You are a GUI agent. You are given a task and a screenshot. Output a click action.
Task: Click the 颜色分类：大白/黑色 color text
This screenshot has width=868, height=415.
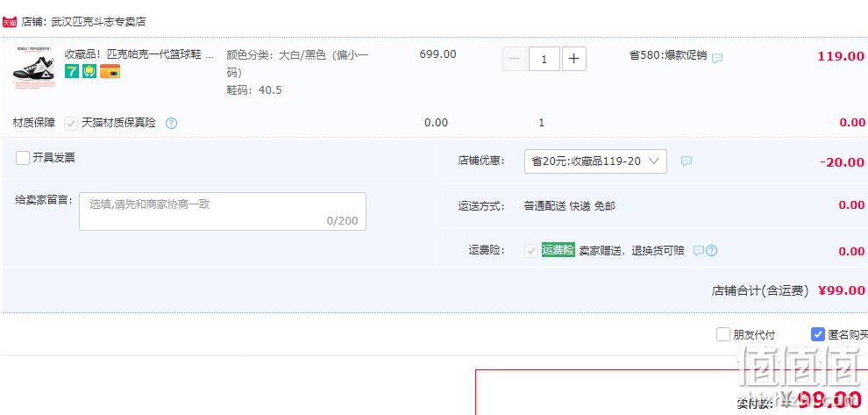pos(297,64)
